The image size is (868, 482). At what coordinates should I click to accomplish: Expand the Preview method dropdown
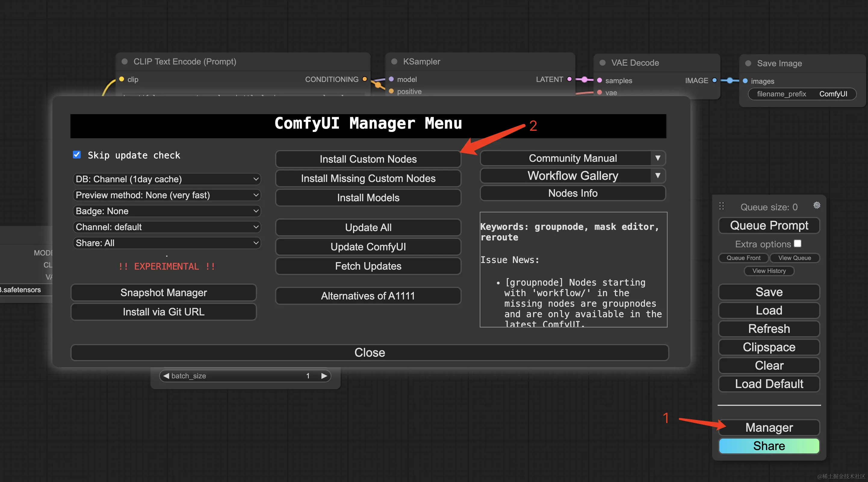[167, 195]
